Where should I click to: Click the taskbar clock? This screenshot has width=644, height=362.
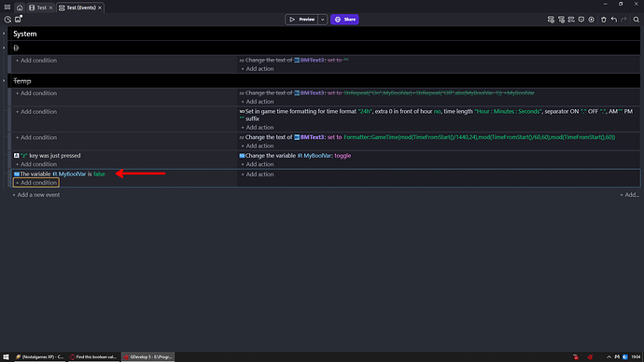coord(636,357)
